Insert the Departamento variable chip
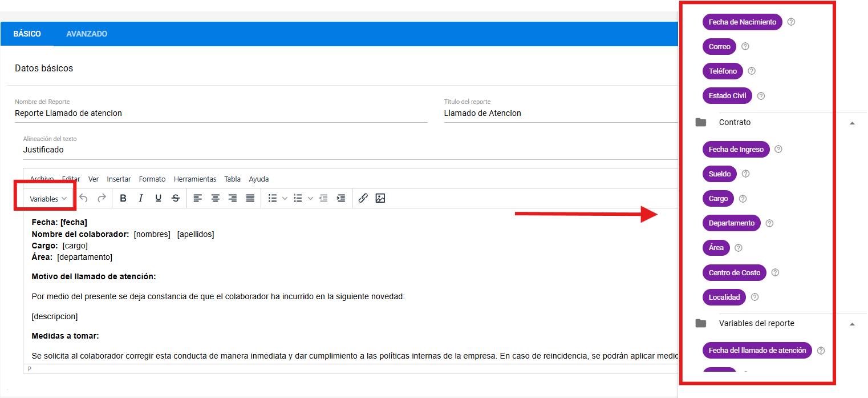This screenshot has height=398, width=868. pyautogui.click(x=731, y=223)
